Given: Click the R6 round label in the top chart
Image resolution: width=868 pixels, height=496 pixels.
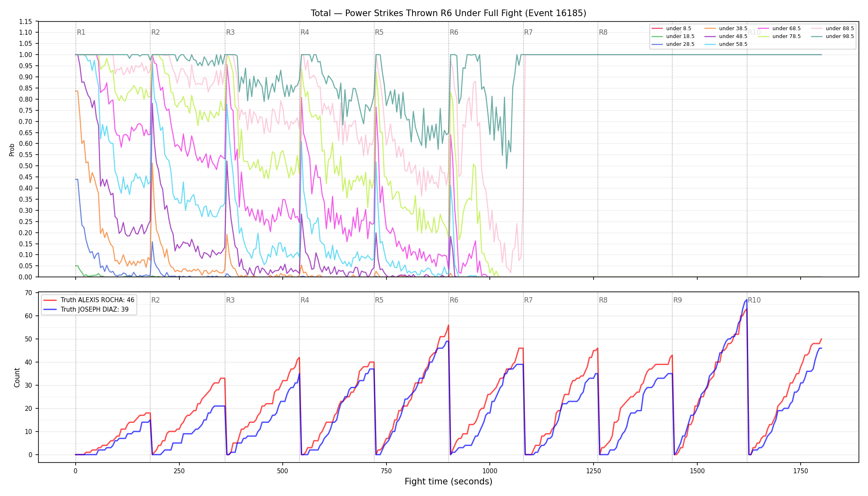Looking at the screenshot, I should 454,32.
